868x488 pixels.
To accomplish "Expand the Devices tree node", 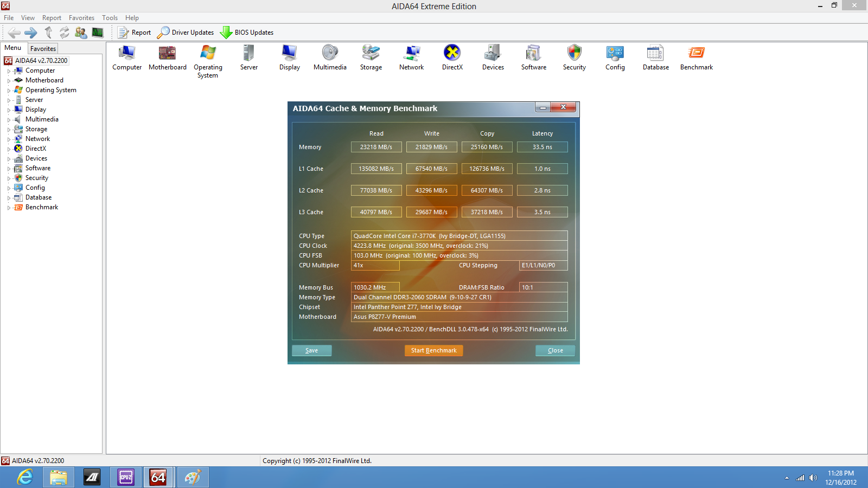I will coord(9,159).
